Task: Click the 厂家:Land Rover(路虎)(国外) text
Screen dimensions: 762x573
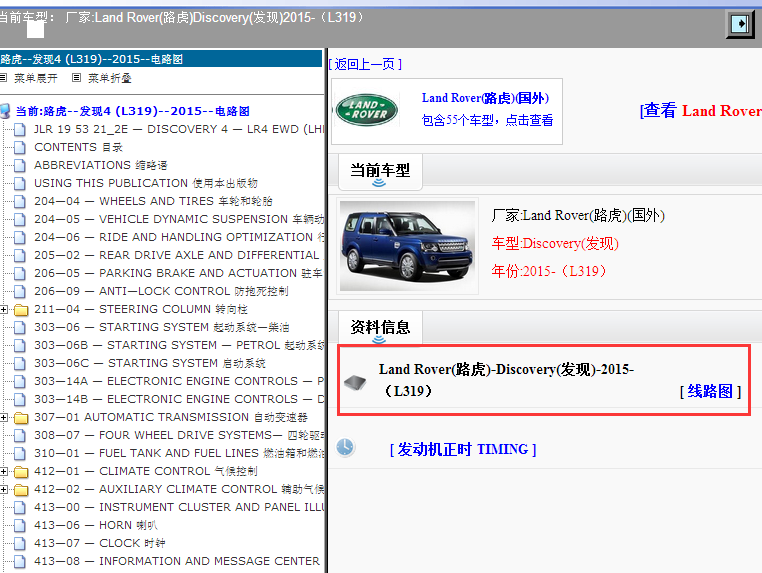Action: tap(578, 215)
